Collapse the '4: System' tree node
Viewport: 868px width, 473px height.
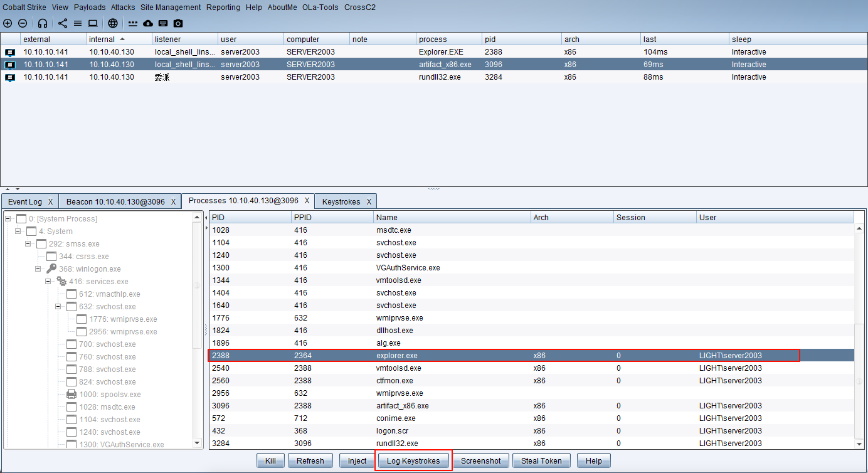[18, 231]
